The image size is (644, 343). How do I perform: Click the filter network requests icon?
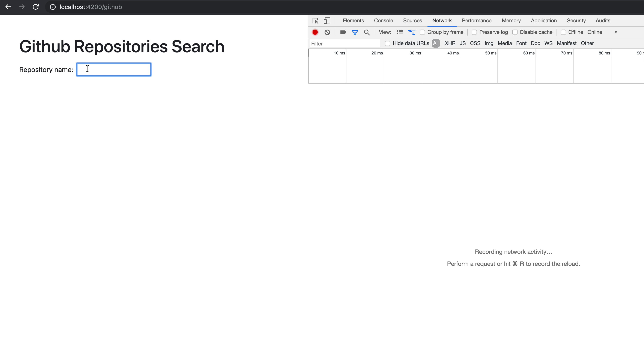[355, 32]
